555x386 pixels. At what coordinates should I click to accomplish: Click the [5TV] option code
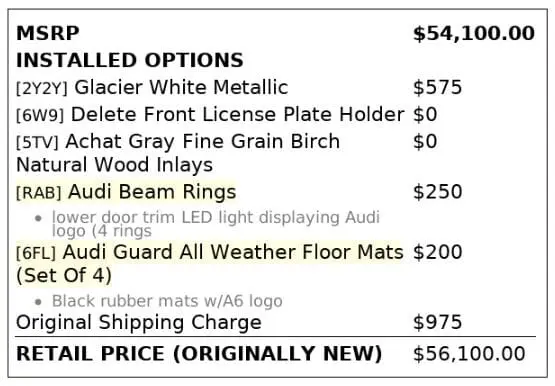tap(37, 142)
